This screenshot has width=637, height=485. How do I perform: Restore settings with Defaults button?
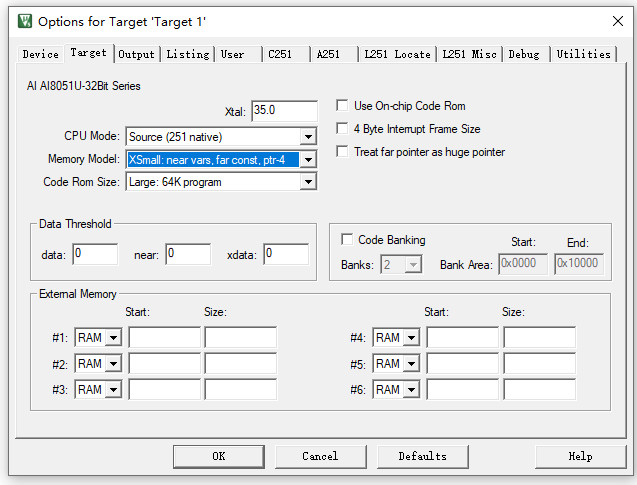click(x=422, y=457)
